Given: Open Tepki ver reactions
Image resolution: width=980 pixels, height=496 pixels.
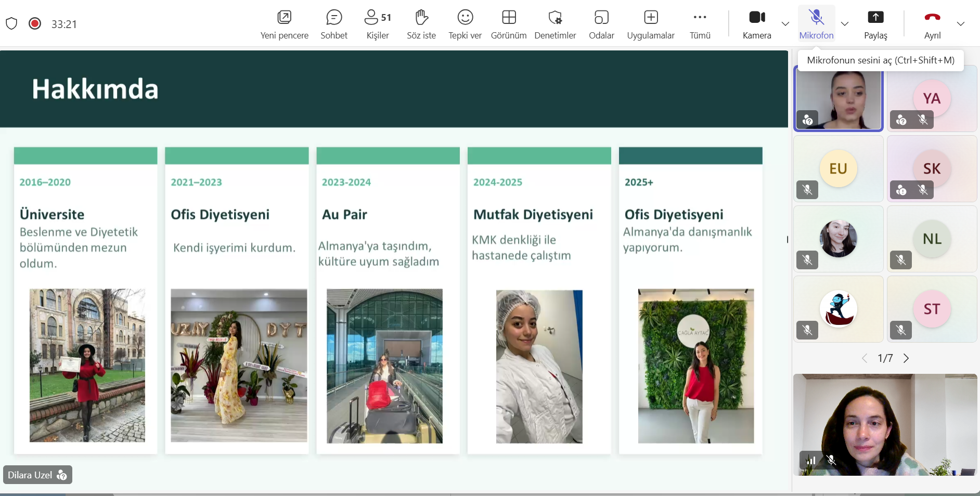Looking at the screenshot, I should tap(465, 24).
